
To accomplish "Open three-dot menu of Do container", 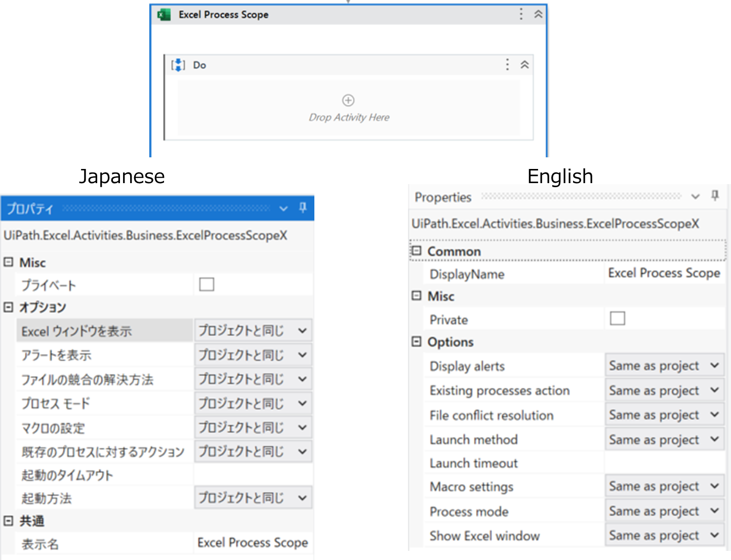I will tap(507, 64).
